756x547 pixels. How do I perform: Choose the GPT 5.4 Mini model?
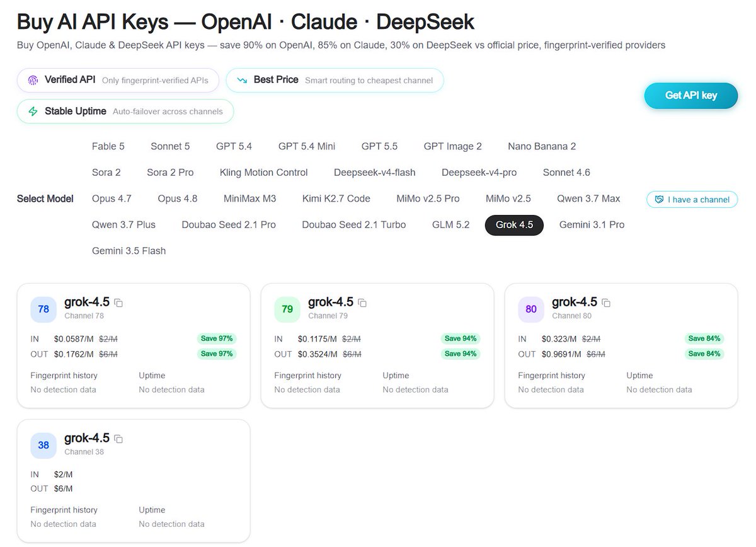[307, 146]
